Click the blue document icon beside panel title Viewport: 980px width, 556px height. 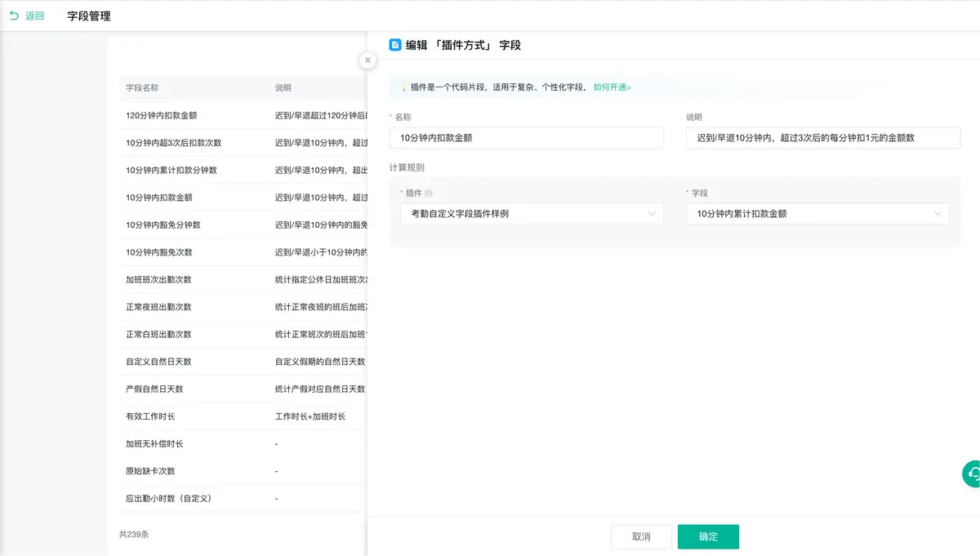[395, 45]
